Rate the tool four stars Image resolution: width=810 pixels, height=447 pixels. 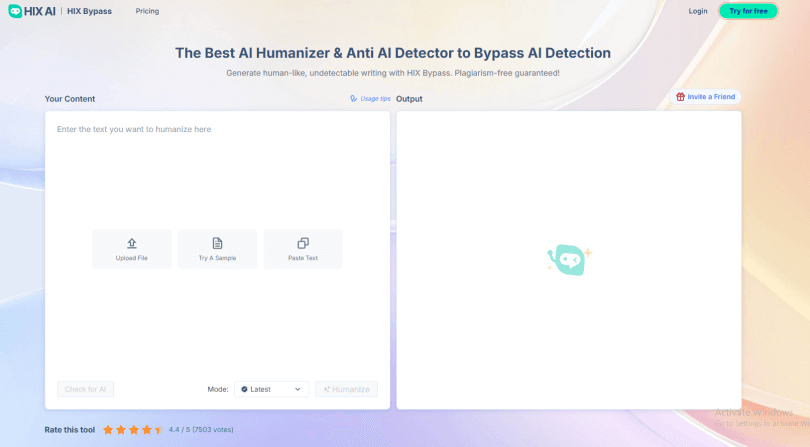tap(146, 430)
